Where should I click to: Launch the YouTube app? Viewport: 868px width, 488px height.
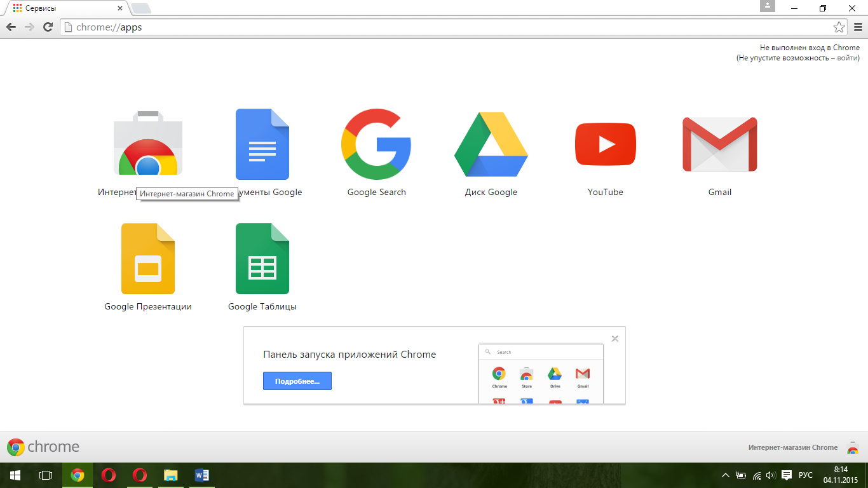tap(606, 144)
